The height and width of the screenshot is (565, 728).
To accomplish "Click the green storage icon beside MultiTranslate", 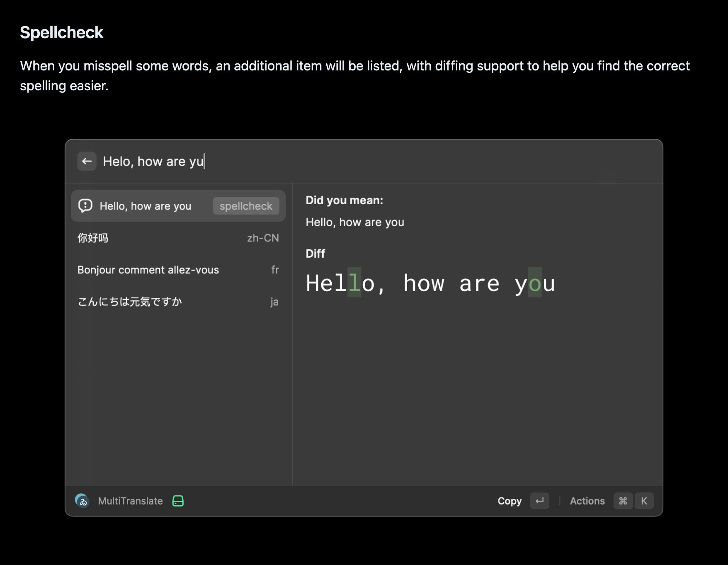I will [178, 501].
